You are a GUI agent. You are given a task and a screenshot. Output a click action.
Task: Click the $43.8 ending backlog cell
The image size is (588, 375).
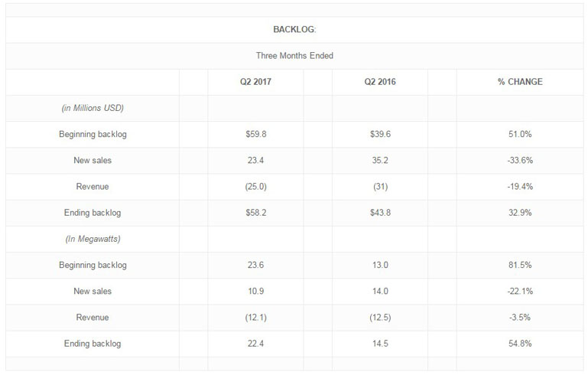[380, 213]
